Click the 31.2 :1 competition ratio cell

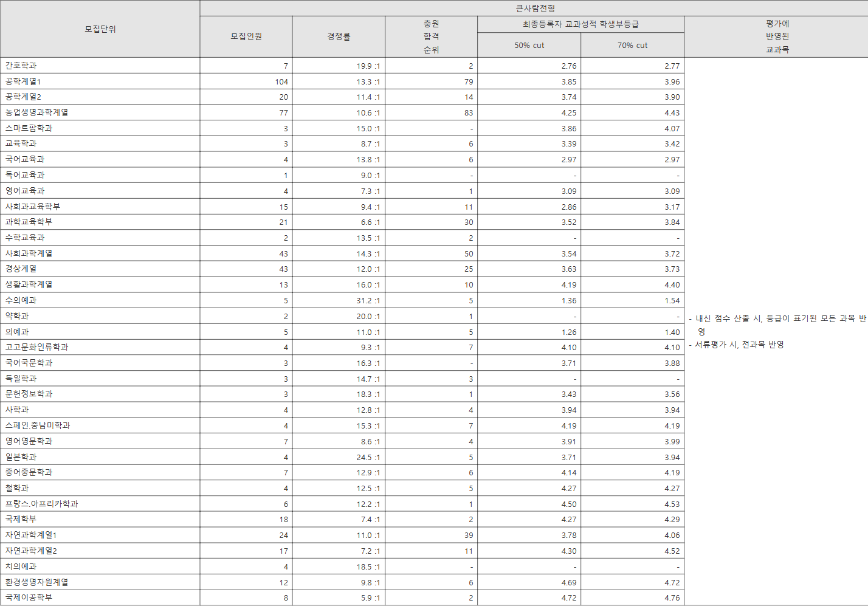[368, 300]
